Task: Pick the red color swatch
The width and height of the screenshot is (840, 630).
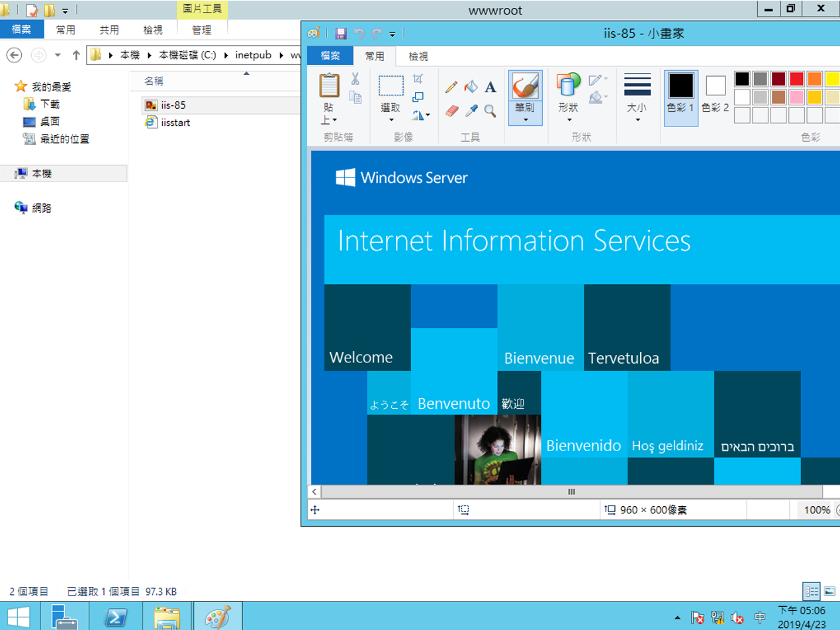Action: (796, 79)
